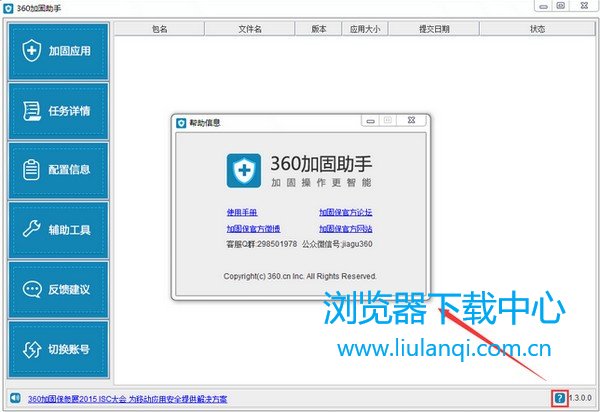Sort by the 包名 column header

(159, 29)
